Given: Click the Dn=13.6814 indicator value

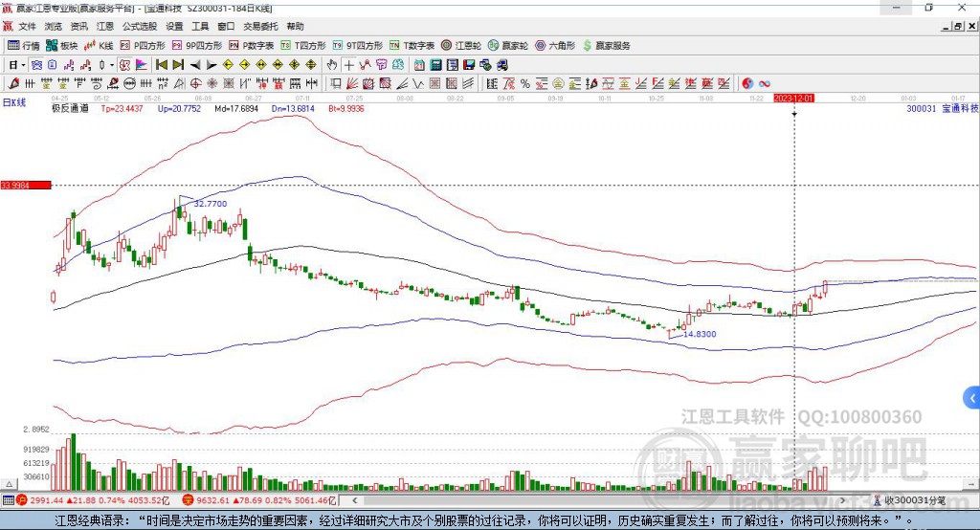Looking at the screenshot, I should click(293, 109).
